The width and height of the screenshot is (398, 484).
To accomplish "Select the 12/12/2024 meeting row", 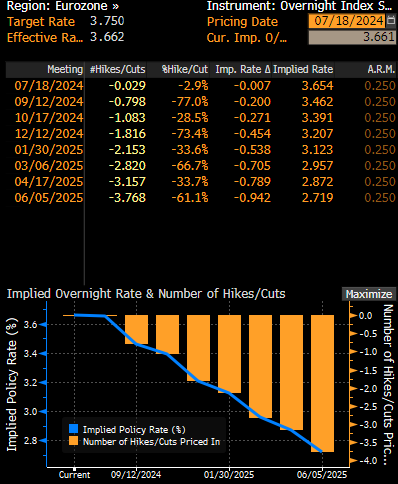I will pyautogui.click(x=201, y=134).
